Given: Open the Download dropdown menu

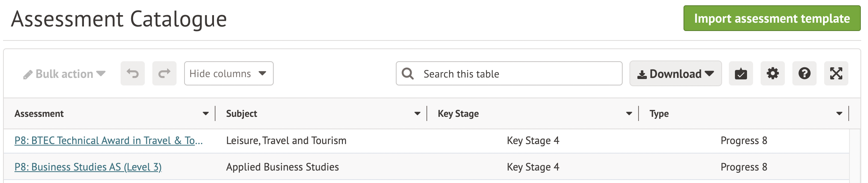Looking at the screenshot, I should pyautogui.click(x=675, y=74).
